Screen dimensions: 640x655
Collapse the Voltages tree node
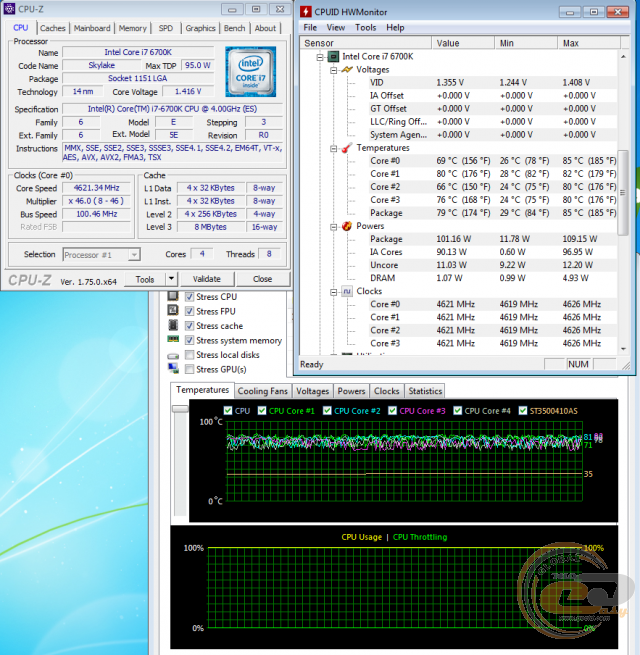[x=333, y=70]
